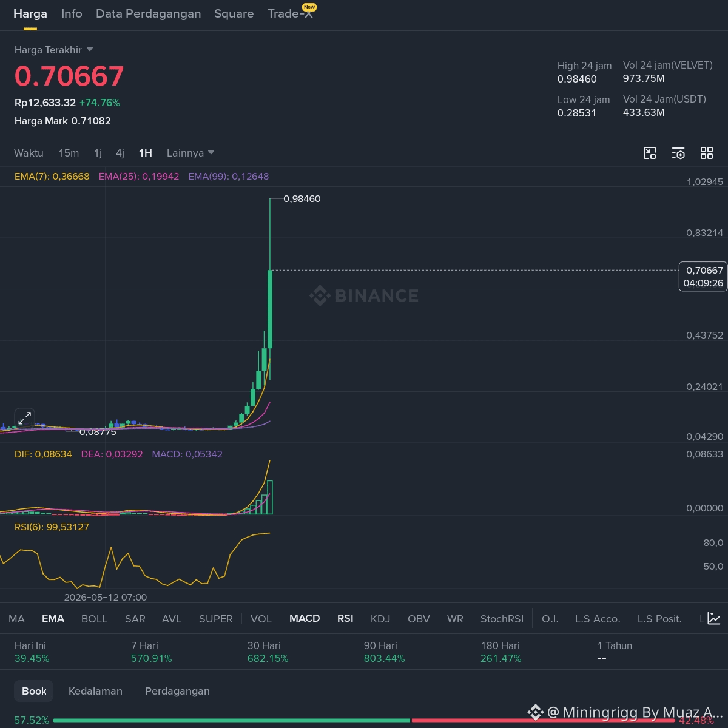Screen dimensions: 728x728
Task: Toggle the SAR indicator
Action: pyautogui.click(x=135, y=619)
